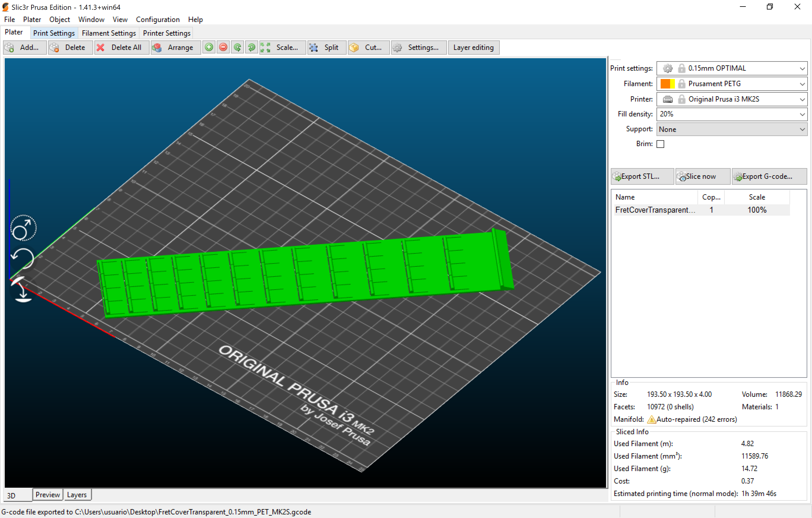Image resolution: width=812 pixels, height=518 pixels.
Task: Click the red minus 'decrease copies' icon
Action: (223, 47)
